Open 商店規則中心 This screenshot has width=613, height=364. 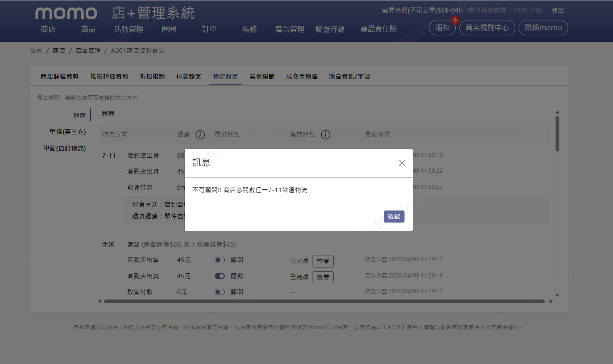[487, 27]
